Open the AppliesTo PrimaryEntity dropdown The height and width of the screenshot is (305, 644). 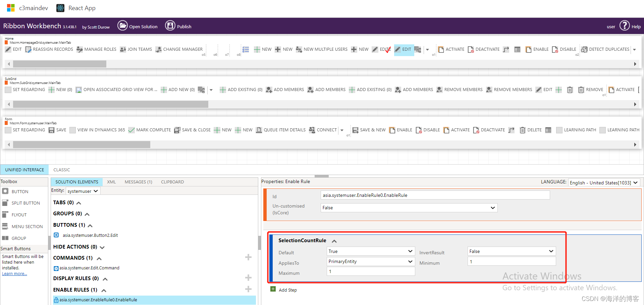coord(371,261)
